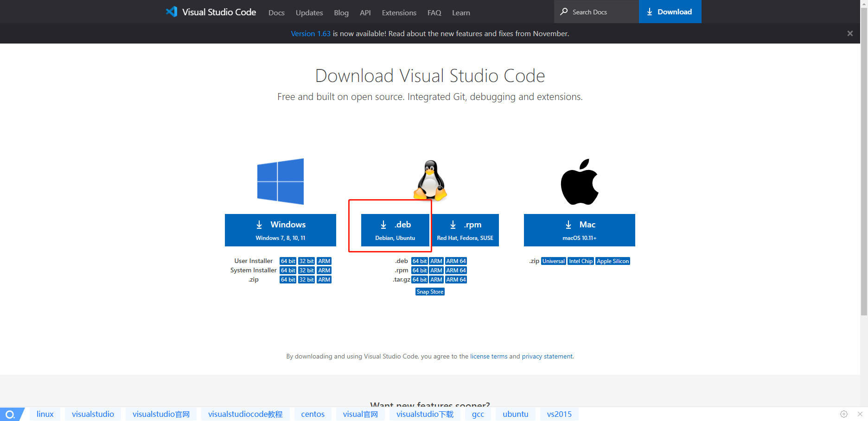This screenshot has width=868, height=421.
Task: Dismiss the version banner with the X
Action: tap(850, 33)
